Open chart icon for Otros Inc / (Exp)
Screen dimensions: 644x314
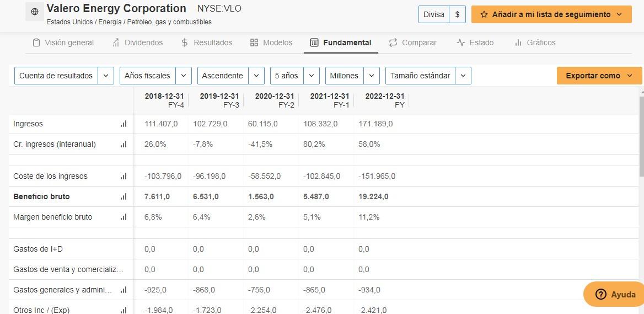coord(124,310)
